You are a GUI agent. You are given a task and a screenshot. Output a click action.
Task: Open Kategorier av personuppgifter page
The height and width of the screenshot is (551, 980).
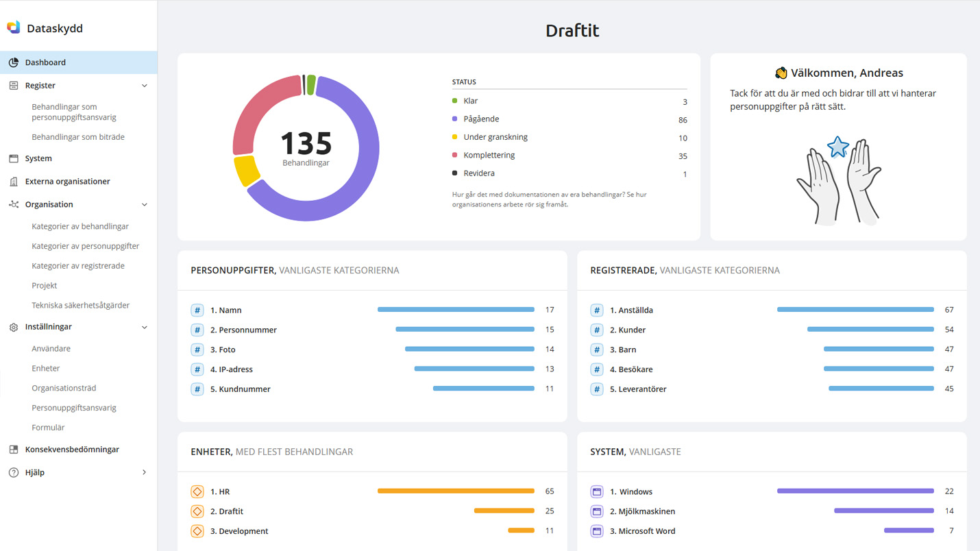(86, 246)
